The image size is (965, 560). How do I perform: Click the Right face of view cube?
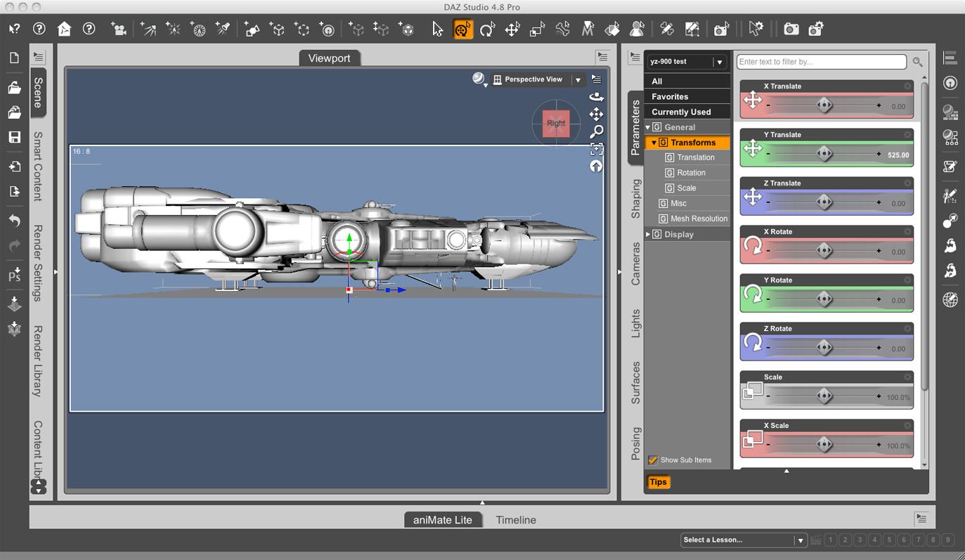click(556, 124)
